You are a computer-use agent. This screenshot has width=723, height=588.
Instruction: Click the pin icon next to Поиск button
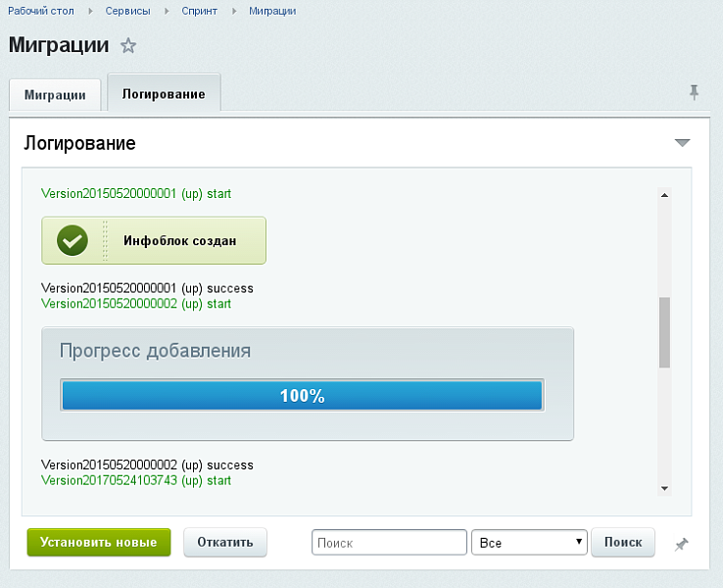pos(681,544)
